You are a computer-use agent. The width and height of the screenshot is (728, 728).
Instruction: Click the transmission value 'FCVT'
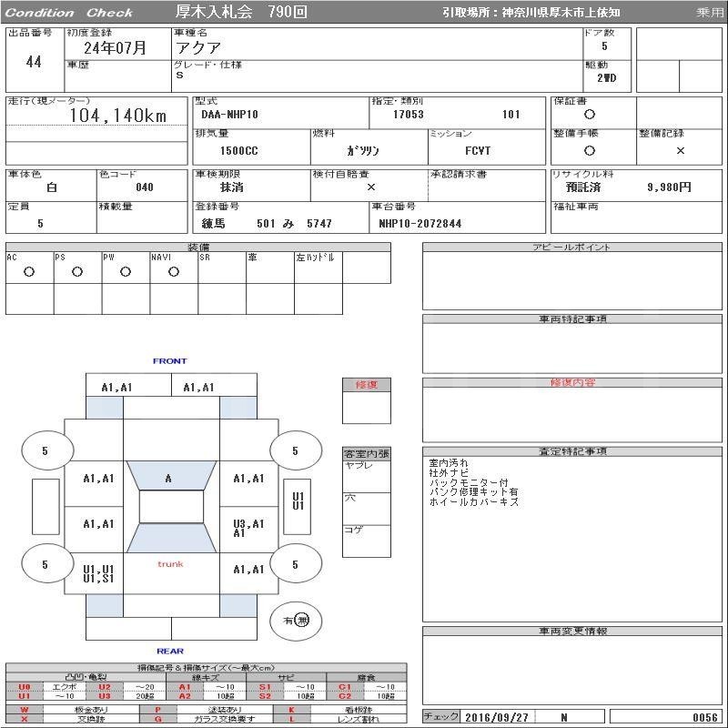(x=477, y=151)
